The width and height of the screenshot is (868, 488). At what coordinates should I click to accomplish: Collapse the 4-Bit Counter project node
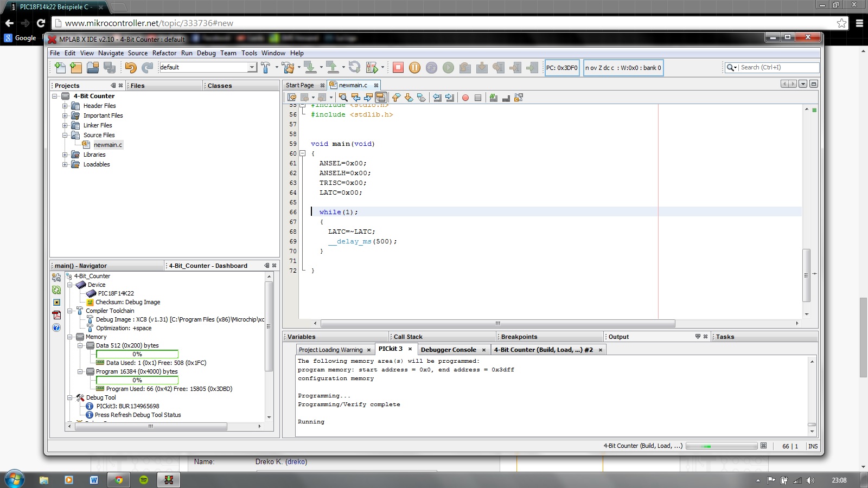[x=55, y=96]
